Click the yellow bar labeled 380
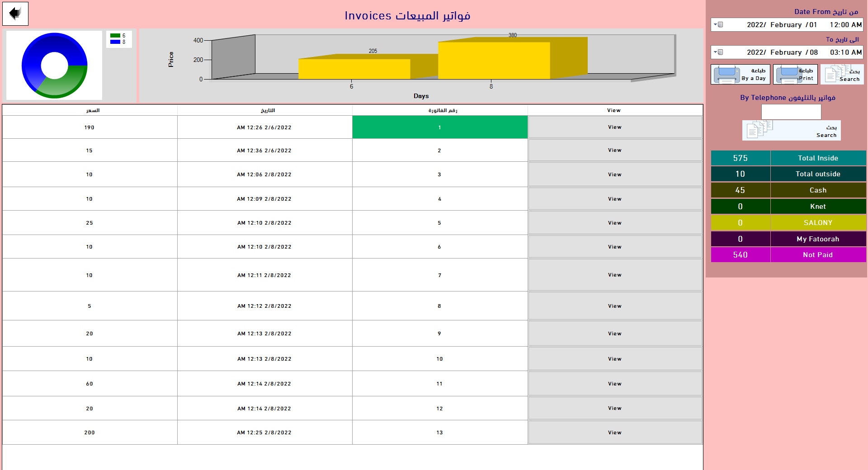 (x=494, y=61)
